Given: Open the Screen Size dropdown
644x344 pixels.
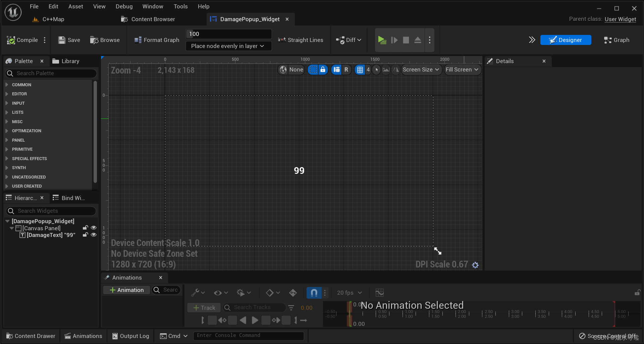Looking at the screenshot, I should coord(421,69).
